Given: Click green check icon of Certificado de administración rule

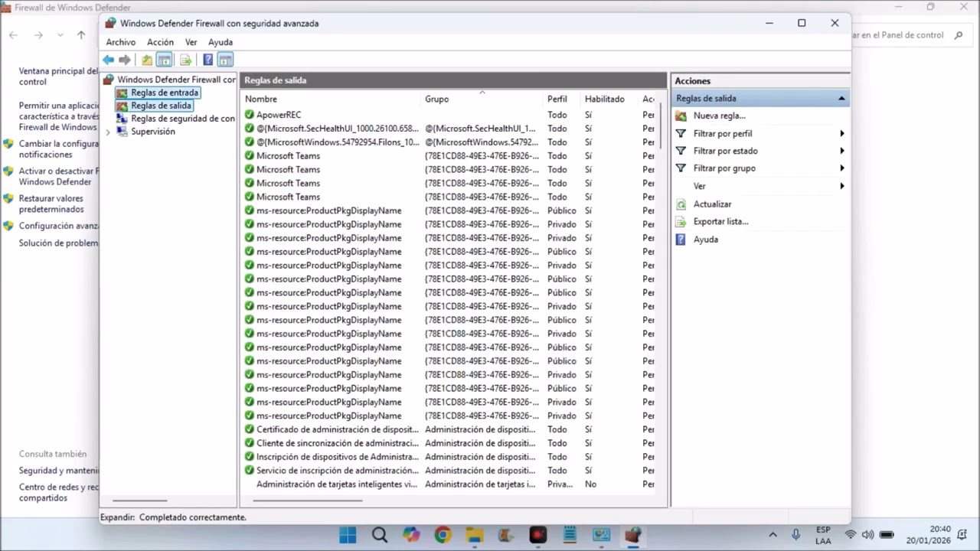Looking at the screenshot, I should point(250,429).
